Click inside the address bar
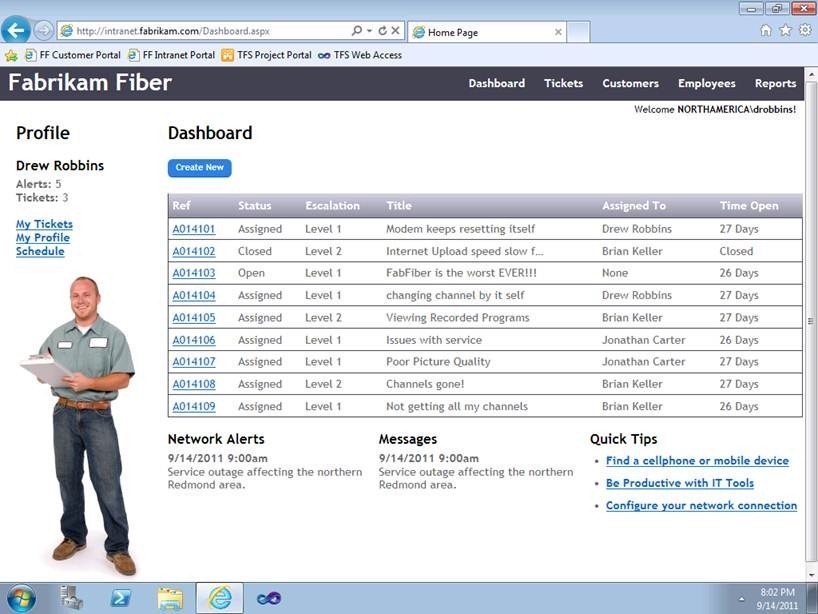The width and height of the screenshot is (818, 614). coord(200,29)
